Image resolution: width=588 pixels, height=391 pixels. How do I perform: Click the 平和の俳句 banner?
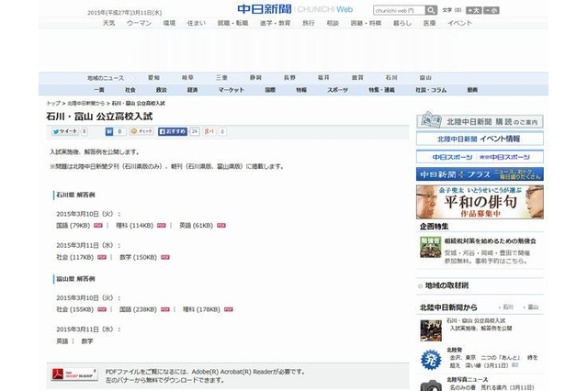480,202
